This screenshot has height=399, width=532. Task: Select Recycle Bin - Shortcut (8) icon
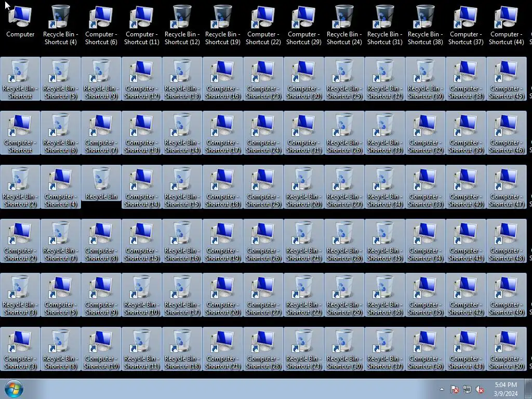[x=60, y=349]
